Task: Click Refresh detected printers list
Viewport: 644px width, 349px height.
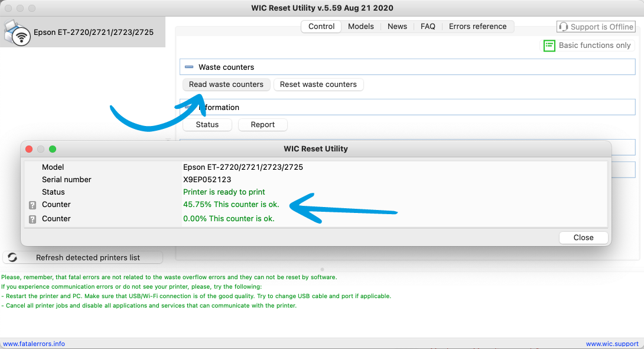Action: click(83, 257)
